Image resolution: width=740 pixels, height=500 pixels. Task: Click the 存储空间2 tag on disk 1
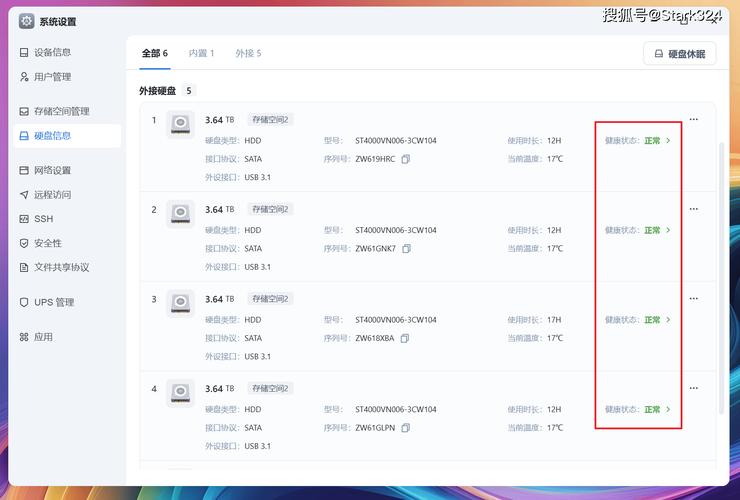click(x=270, y=120)
